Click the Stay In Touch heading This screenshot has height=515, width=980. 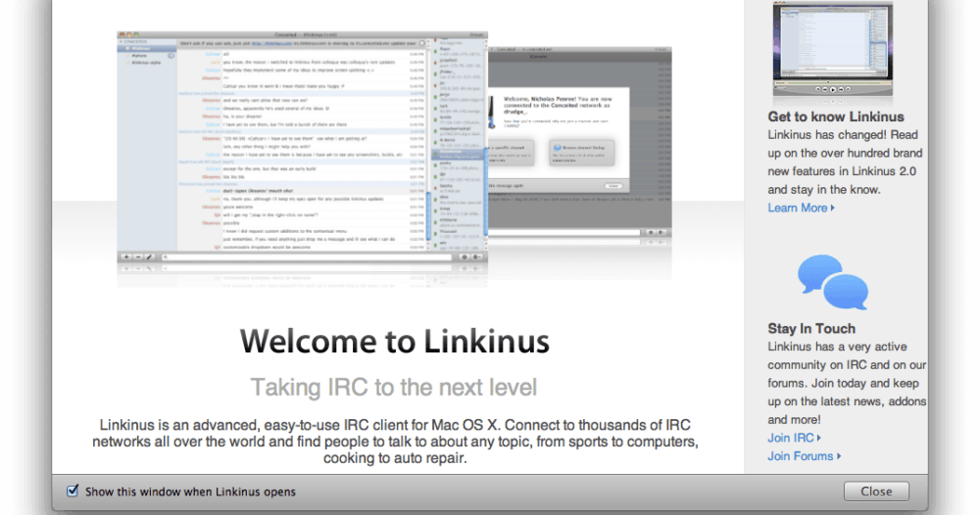pyautogui.click(x=811, y=328)
